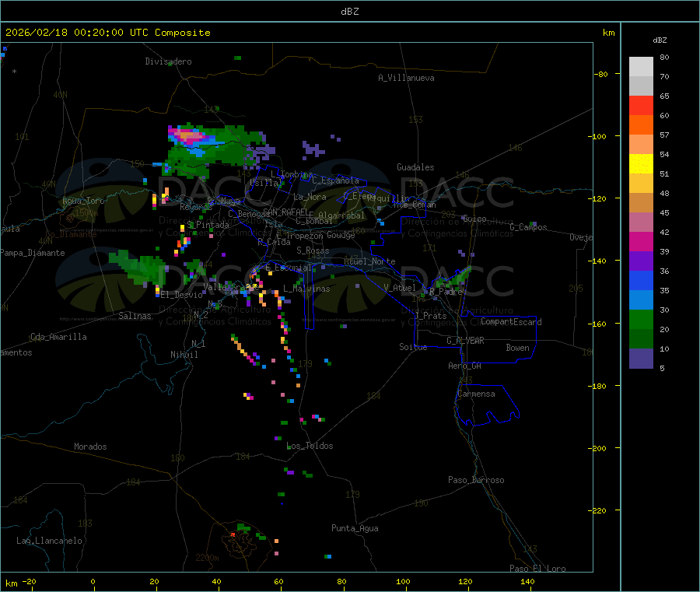Click the Lag.Llancanelo map label
This screenshot has width=700, height=592.
coord(50,541)
